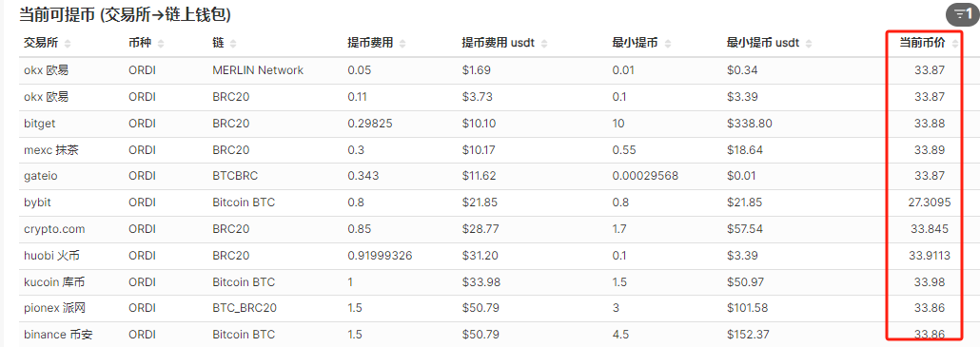
Task: Click the BTC_BRC20 chain cell
Action: (x=245, y=308)
